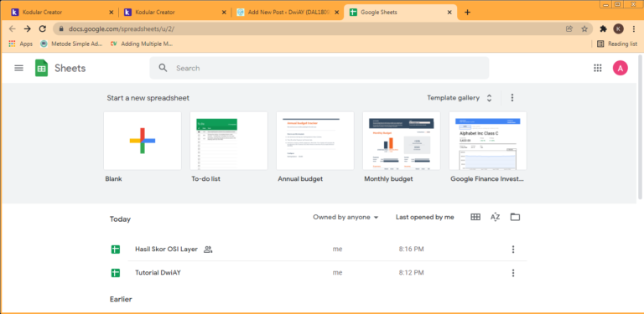Choose the Annual budget template

click(x=315, y=141)
